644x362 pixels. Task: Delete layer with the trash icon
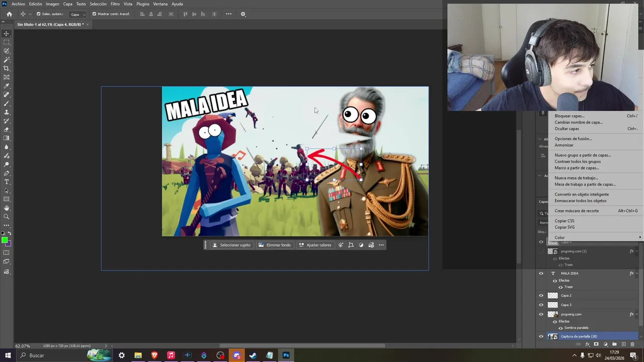pos(632,344)
